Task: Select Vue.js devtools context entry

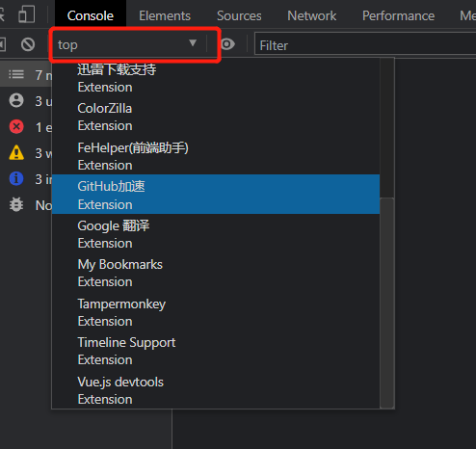Action: 216,390
